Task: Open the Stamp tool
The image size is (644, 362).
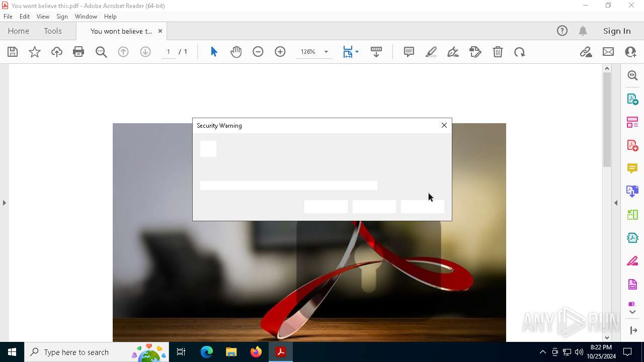Action: click(x=475, y=52)
